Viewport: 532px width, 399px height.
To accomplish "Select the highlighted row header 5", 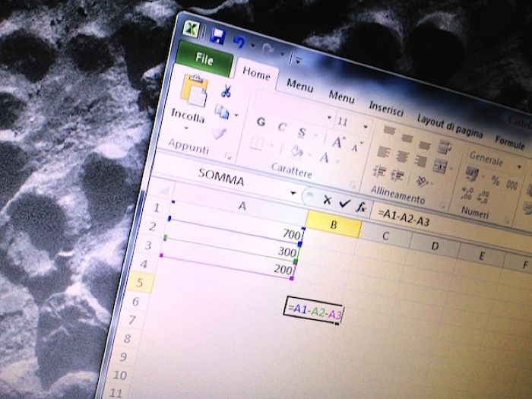I will (x=140, y=282).
